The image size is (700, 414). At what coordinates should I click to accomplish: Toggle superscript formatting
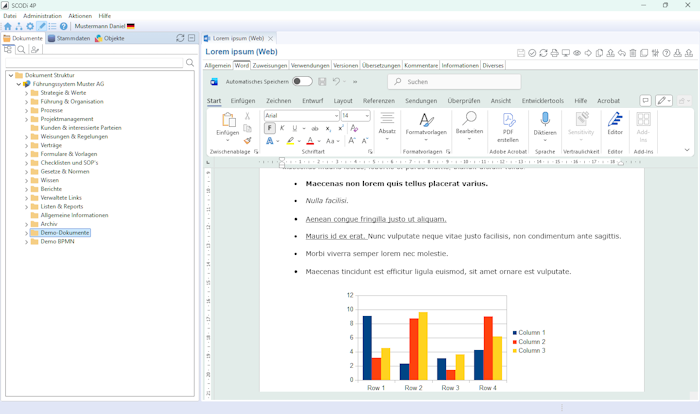point(341,128)
